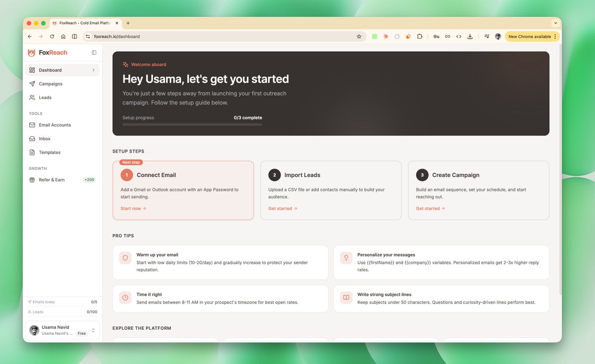Click the red starburst extension icon
The width and height of the screenshot is (595, 364).
[386, 37]
